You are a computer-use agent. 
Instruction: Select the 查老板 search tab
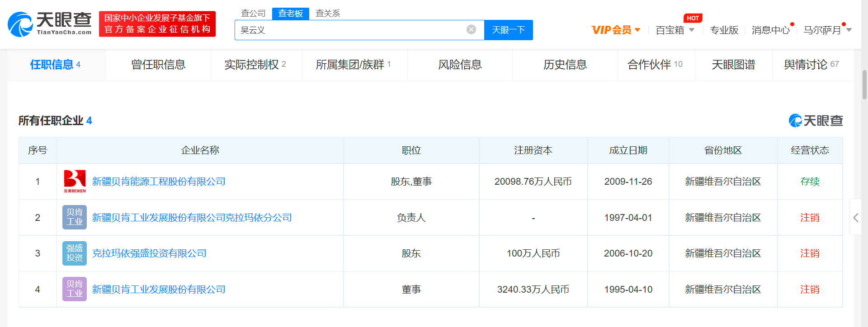[291, 14]
